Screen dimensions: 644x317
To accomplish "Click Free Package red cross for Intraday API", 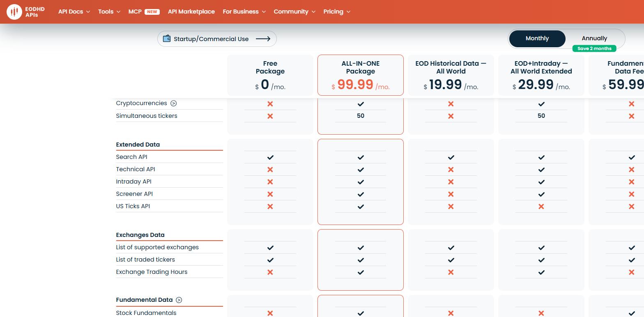I will [x=270, y=182].
